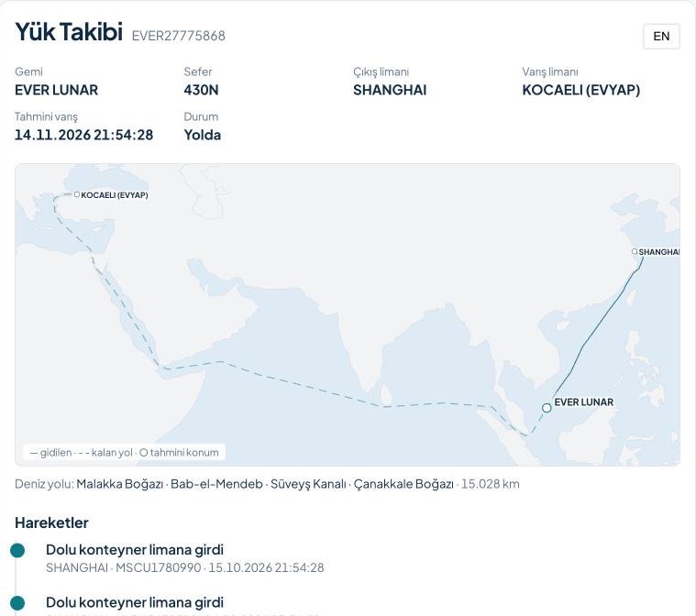Select the first timeline event dot
The image size is (696, 616).
17,550
